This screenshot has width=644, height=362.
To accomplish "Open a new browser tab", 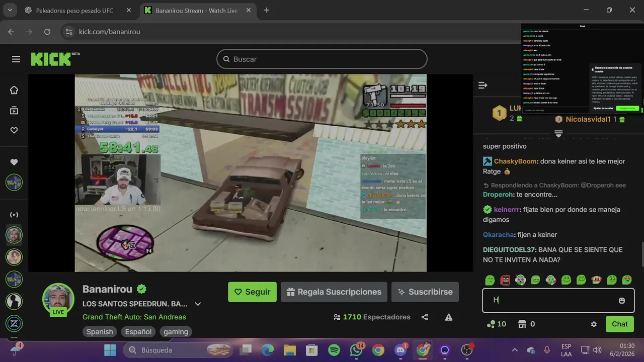I will [267, 10].
